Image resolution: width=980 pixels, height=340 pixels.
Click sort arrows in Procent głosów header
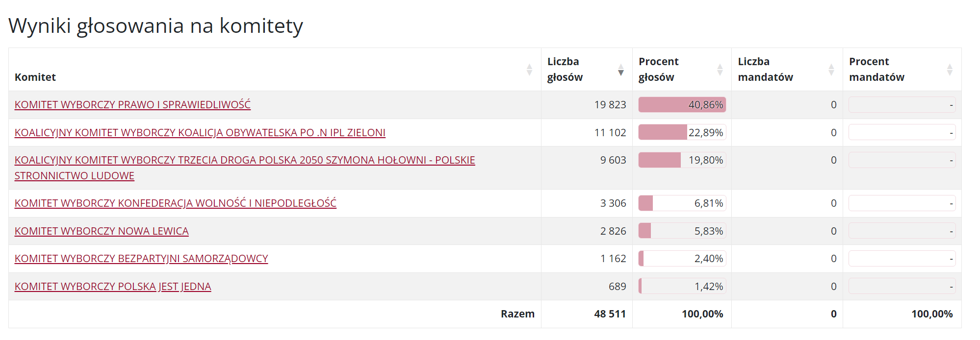720,70
